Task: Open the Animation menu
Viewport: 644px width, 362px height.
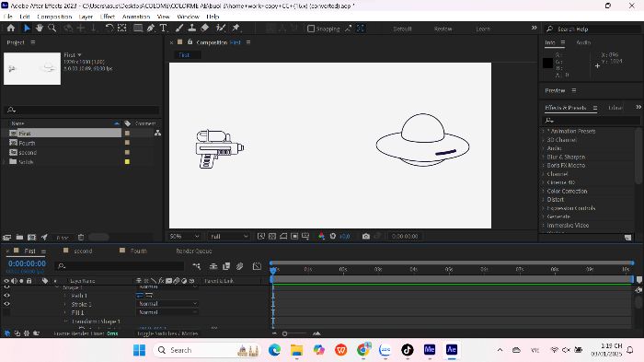Action: pos(136,17)
